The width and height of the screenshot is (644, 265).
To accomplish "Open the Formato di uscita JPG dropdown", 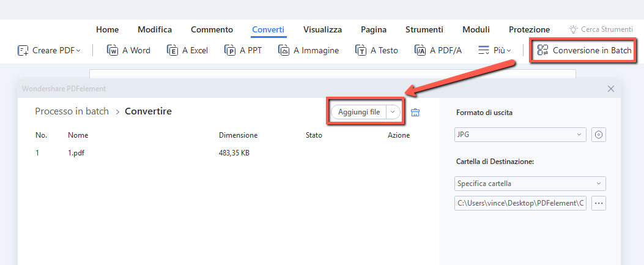I will 520,135.
